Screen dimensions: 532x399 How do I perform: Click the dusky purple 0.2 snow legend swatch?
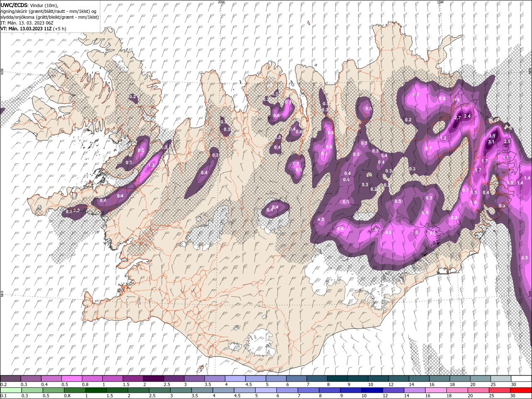click(10, 379)
